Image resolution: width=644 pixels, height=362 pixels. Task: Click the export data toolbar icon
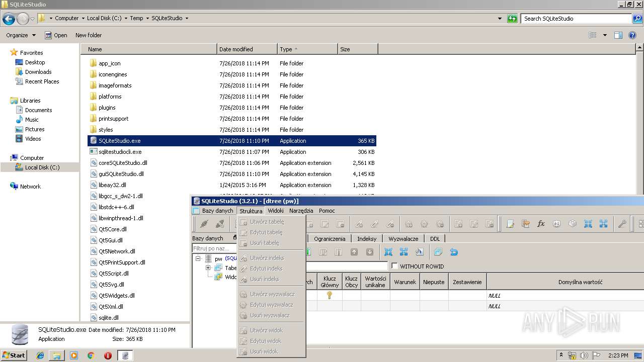(x=603, y=224)
